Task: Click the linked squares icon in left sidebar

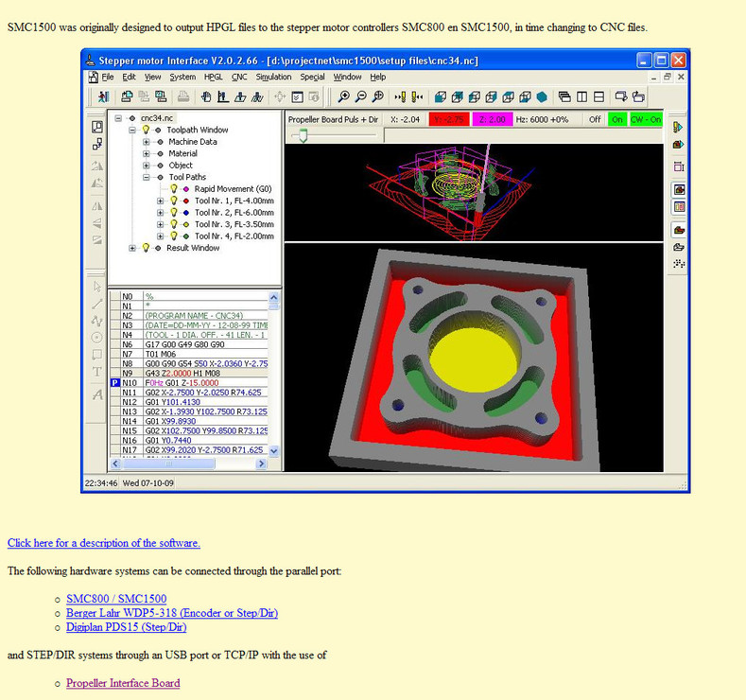Action: [97, 144]
